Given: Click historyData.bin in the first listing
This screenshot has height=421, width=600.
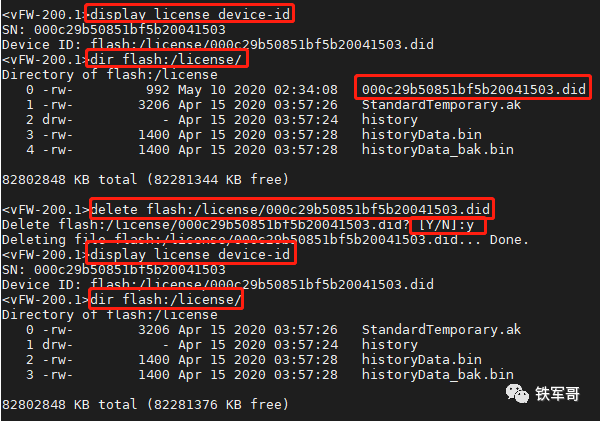Looking at the screenshot, I should pyautogui.click(x=422, y=135).
